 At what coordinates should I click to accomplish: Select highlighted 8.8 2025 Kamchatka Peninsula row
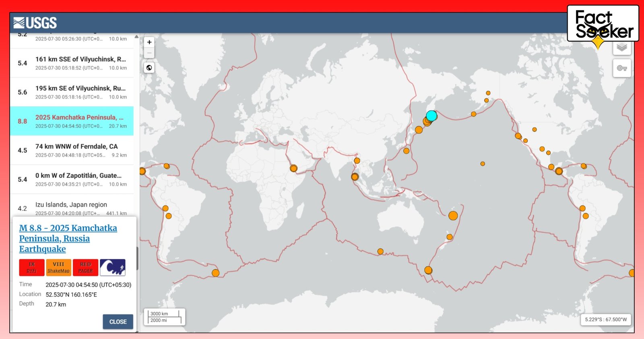pyautogui.click(x=72, y=121)
